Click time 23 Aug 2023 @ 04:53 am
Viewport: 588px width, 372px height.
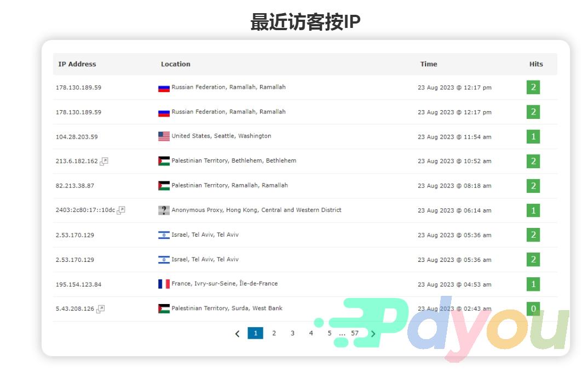pos(454,284)
